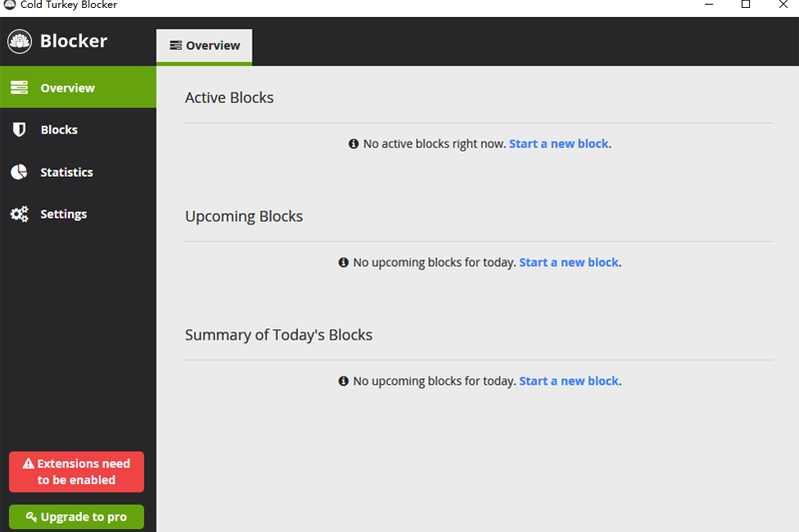The image size is (799, 532).
Task: Click the Overview tab list icon
Action: tap(176, 46)
